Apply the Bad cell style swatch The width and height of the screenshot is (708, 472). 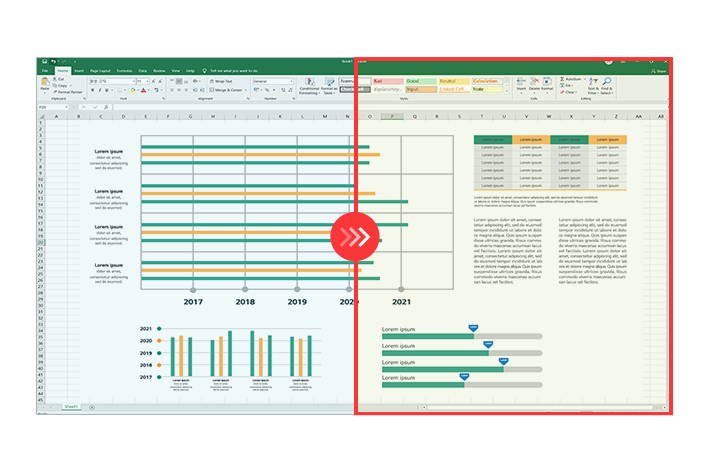(x=385, y=80)
